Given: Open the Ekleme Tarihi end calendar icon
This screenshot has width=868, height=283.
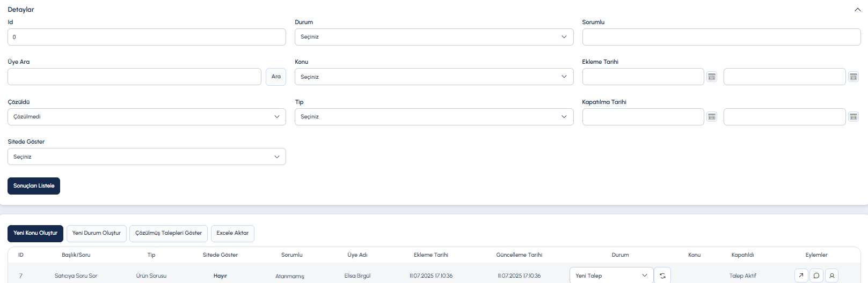Looking at the screenshot, I should click(x=854, y=77).
